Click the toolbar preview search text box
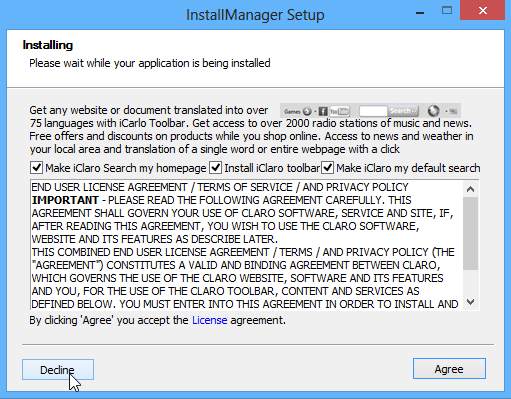Screen dimensions: 511x399 pyautogui.click(x=373, y=111)
